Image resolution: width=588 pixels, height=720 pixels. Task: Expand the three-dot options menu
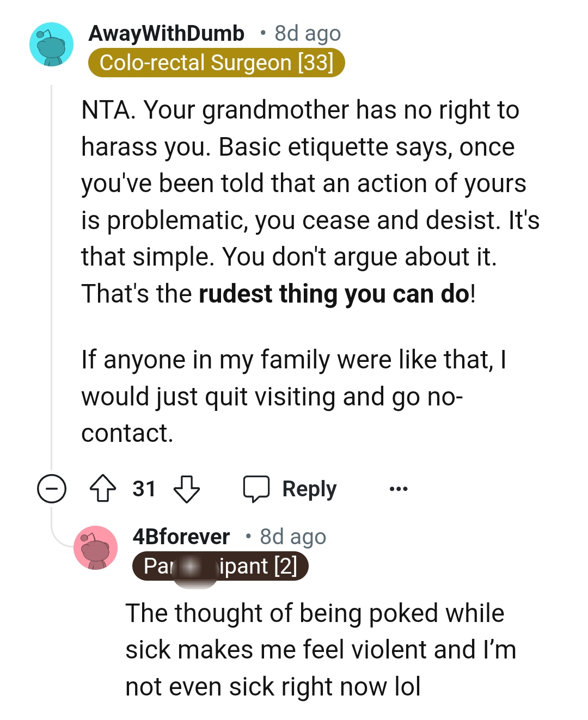tap(398, 489)
